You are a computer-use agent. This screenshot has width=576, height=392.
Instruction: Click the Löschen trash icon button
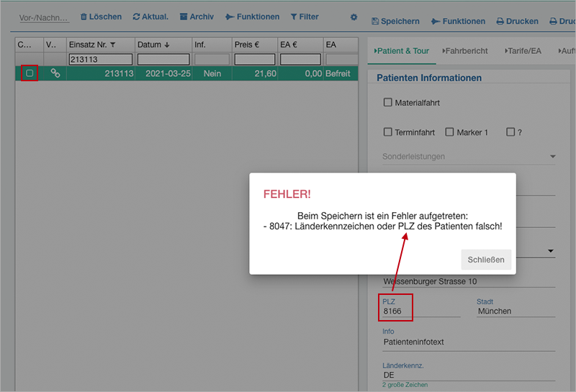coord(101,17)
